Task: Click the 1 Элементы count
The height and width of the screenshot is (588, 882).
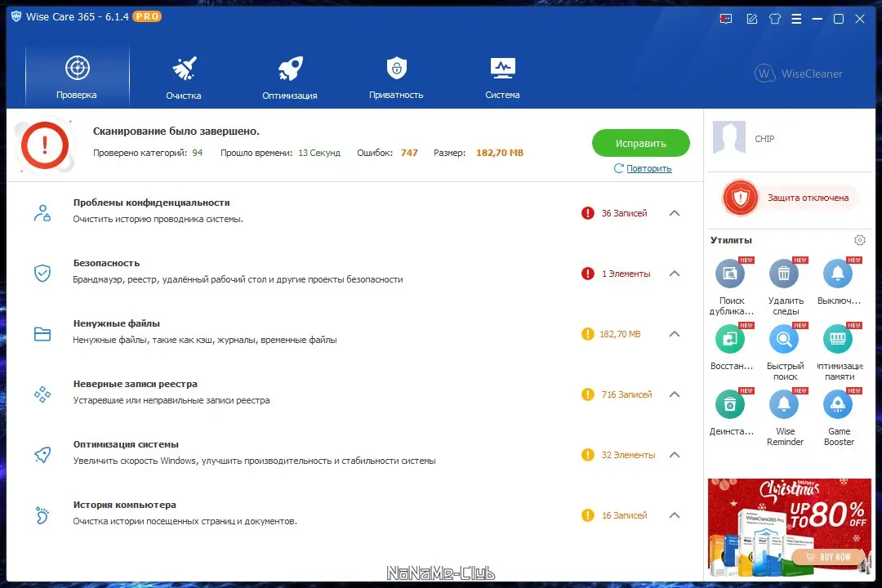Action: point(626,274)
